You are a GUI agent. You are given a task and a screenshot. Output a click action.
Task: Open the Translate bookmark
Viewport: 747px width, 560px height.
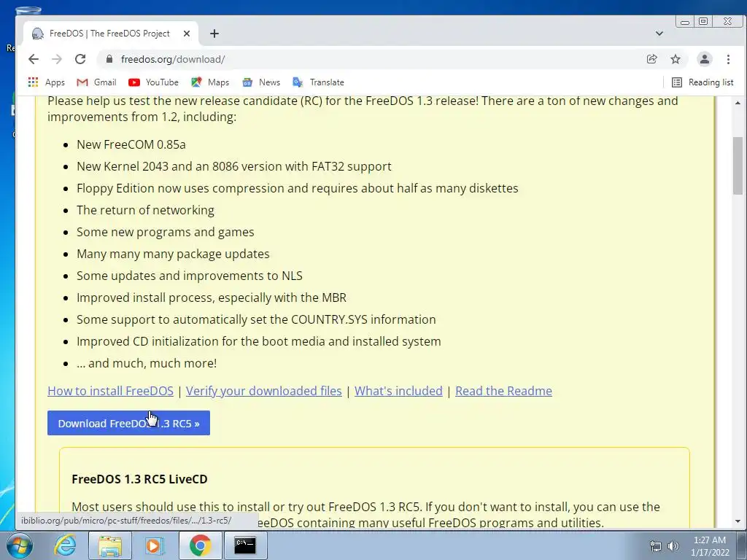coord(318,82)
